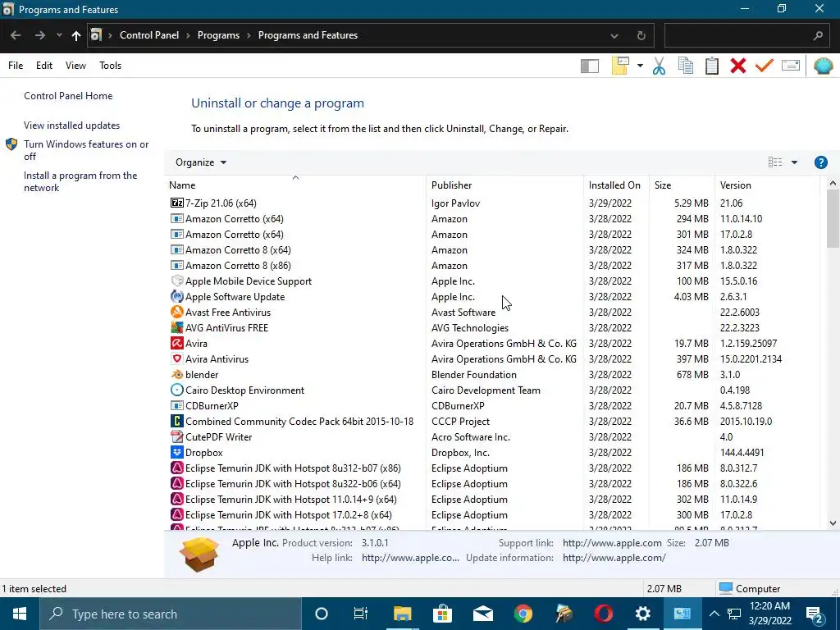Select Apple Software Update entry
Screen dimensions: 840x630
[x=492, y=297]
